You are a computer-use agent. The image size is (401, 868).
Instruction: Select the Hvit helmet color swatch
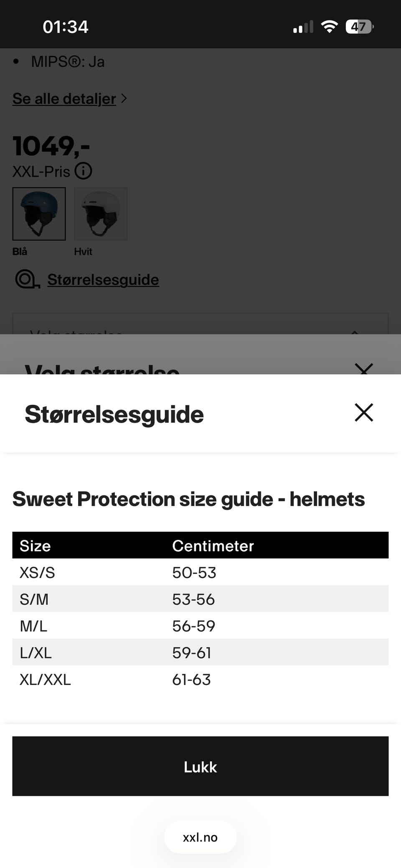point(101,214)
